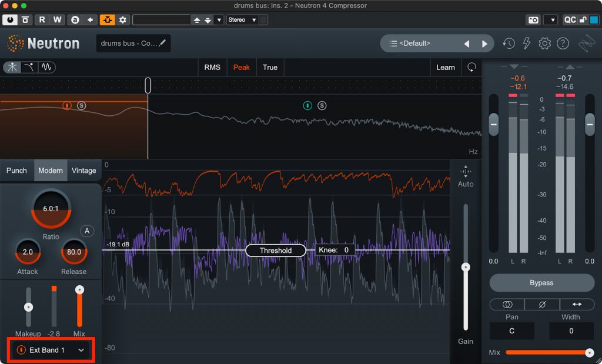
Task: Go to next preset with right arrow
Action: pyautogui.click(x=484, y=44)
